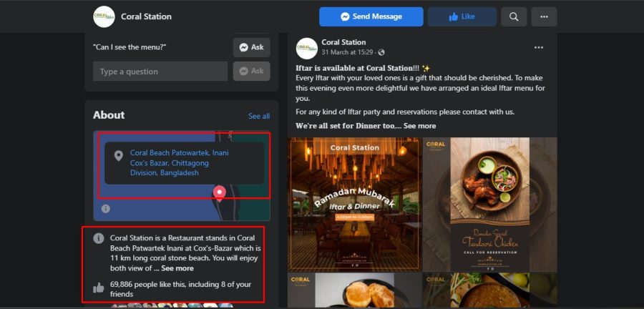
Task: Click the thumbs-up icon beside 69,886 likes
Action: click(99, 288)
